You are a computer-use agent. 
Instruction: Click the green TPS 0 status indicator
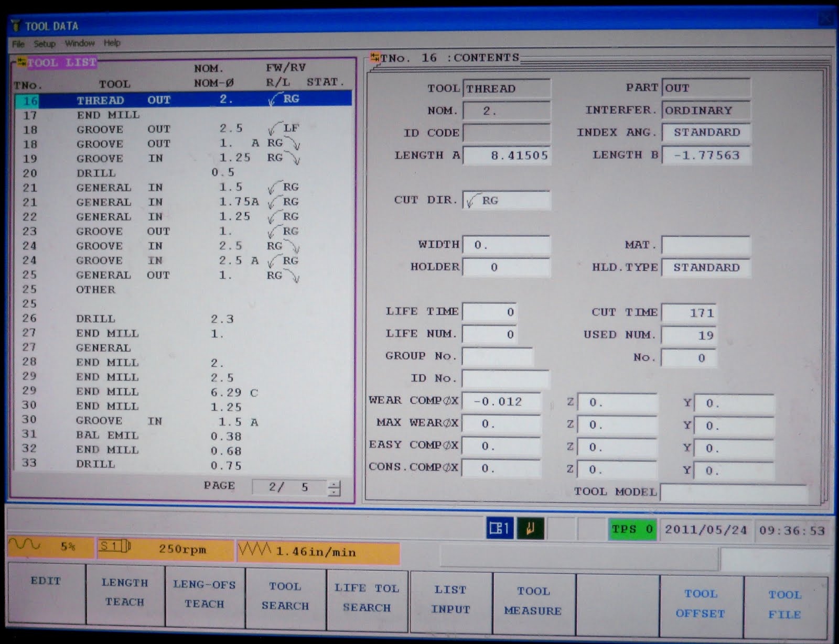coord(632,529)
